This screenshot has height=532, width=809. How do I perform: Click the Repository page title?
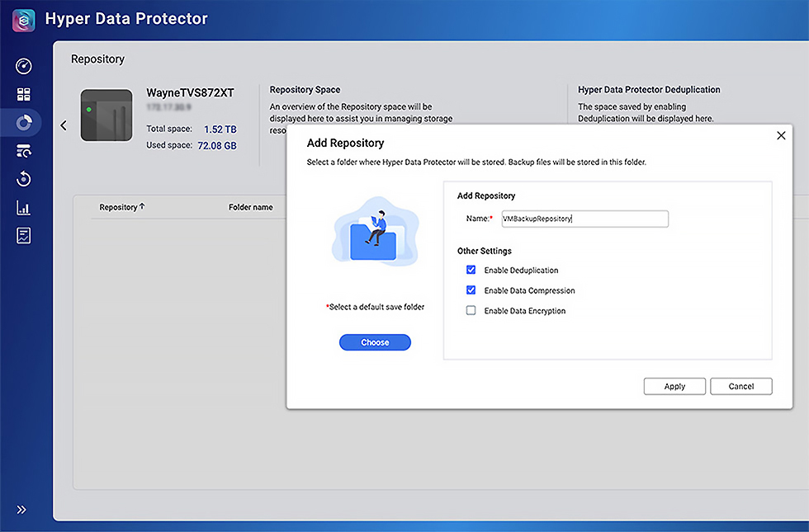coord(98,59)
